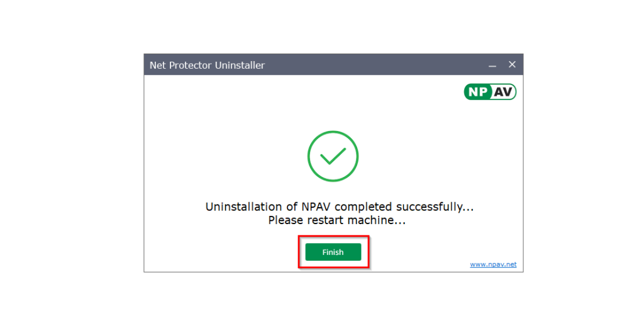The image size is (644, 323).
Task: Open the www.npav.net link
Action: pyautogui.click(x=493, y=264)
